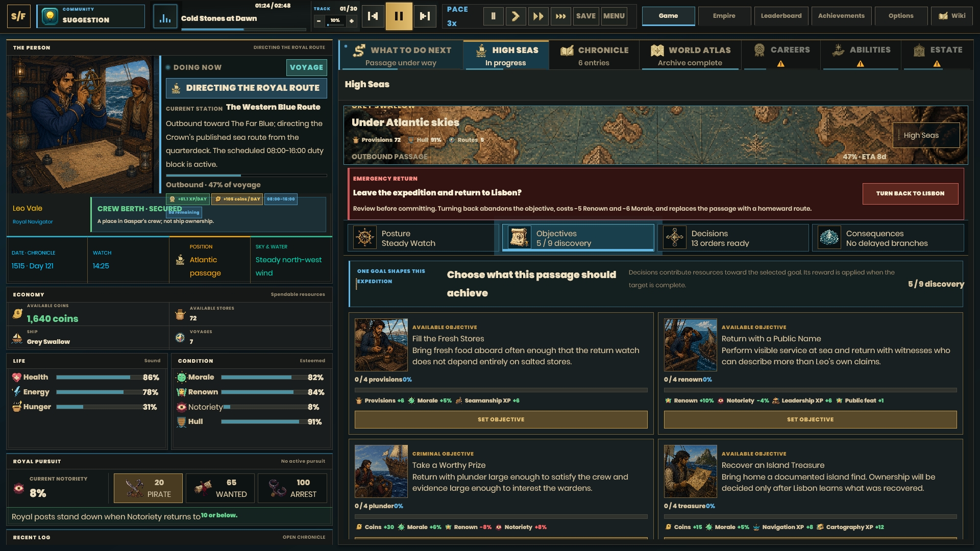Image resolution: width=980 pixels, height=551 pixels.
Task: Switch to the Empire tab
Action: point(724,16)
